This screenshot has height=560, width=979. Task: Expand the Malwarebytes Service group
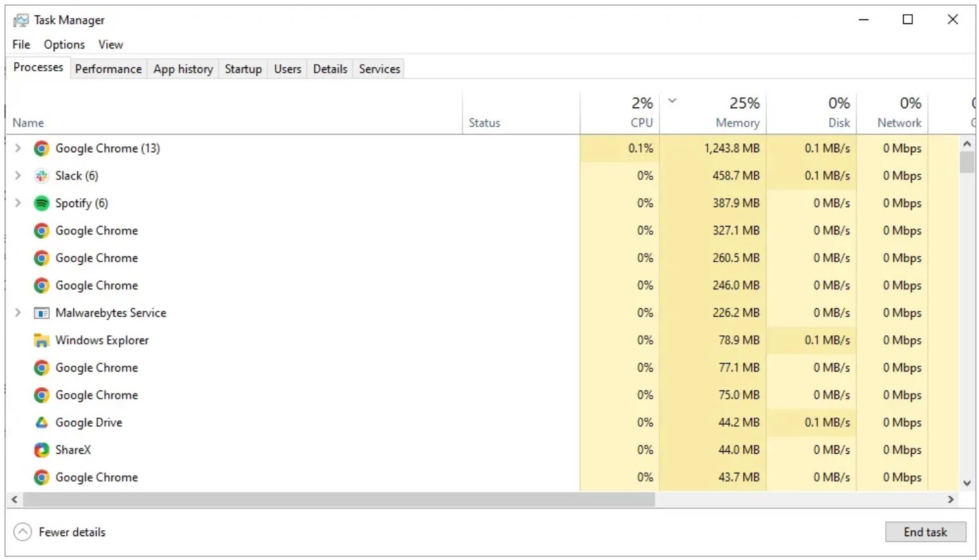18,313
